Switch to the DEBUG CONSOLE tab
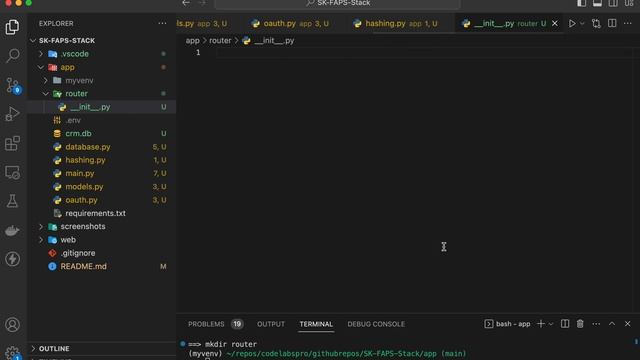 (x=376, y=324)
